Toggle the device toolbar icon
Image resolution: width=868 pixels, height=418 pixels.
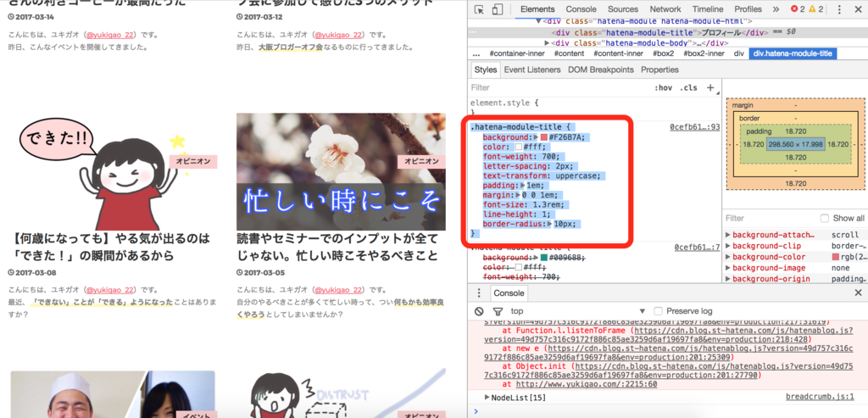pyautogui.click(x=497, y=9)
